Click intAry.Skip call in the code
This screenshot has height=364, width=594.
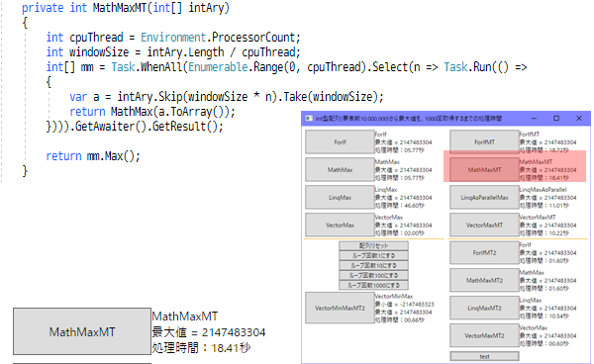(149, 97)
